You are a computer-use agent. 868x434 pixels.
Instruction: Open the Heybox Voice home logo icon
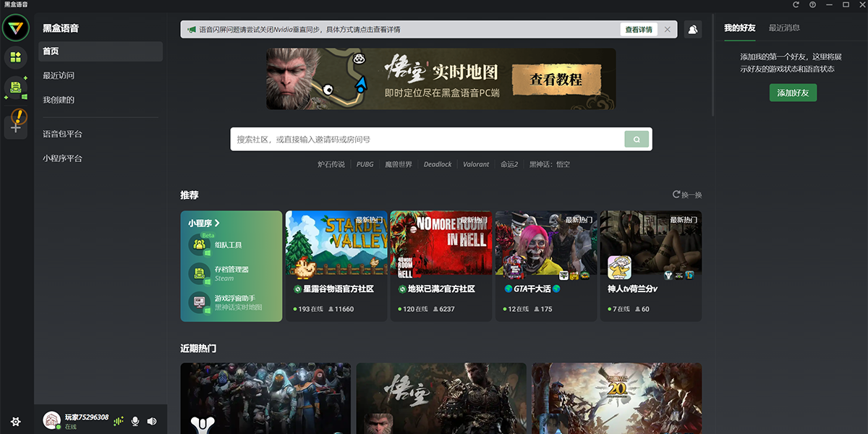tap(15, 28)
